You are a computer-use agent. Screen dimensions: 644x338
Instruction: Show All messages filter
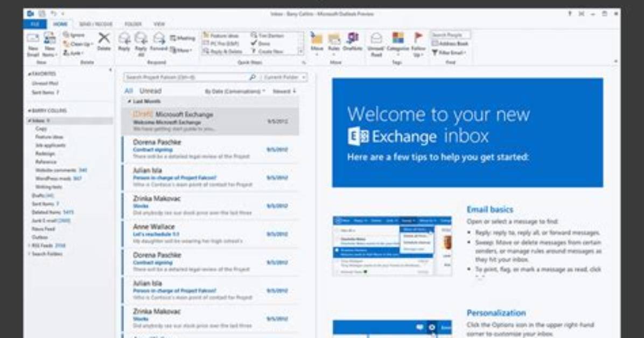point(129,91)
